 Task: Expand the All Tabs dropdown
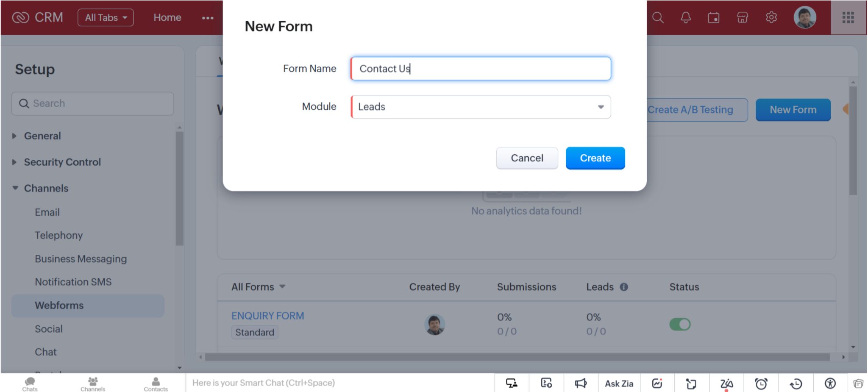(106, 17)
